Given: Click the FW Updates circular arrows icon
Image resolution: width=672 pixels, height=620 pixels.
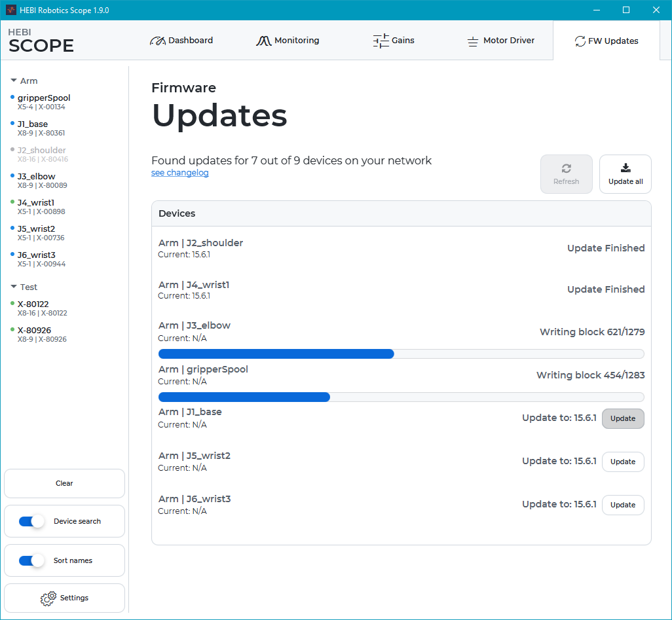Looking at the screenshot, I should point(580,41).
